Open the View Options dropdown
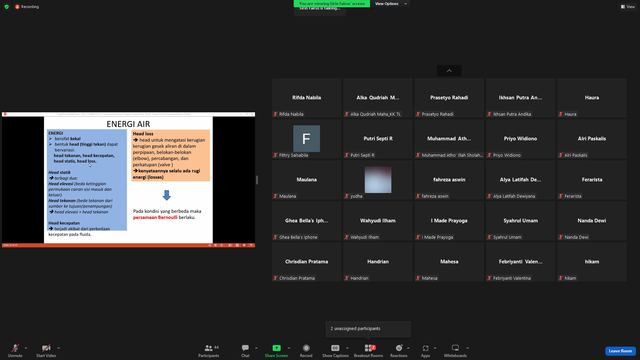 tap(390, 4)
